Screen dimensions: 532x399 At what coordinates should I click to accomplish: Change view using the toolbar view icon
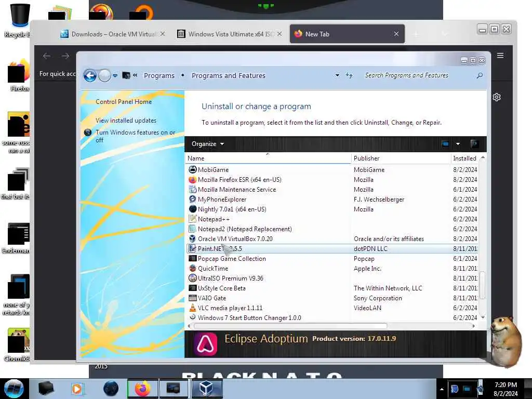pyautogui.click(x=445, y=144)
